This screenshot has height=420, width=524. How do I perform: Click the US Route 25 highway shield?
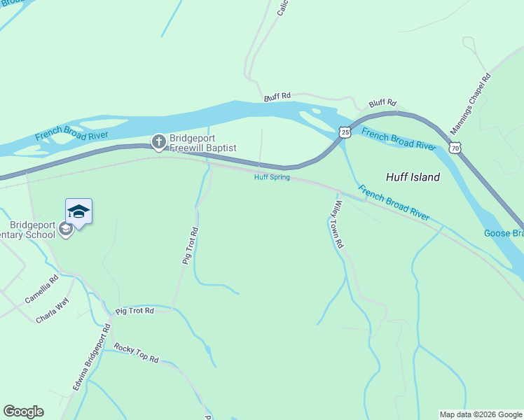tap(345, 132)
